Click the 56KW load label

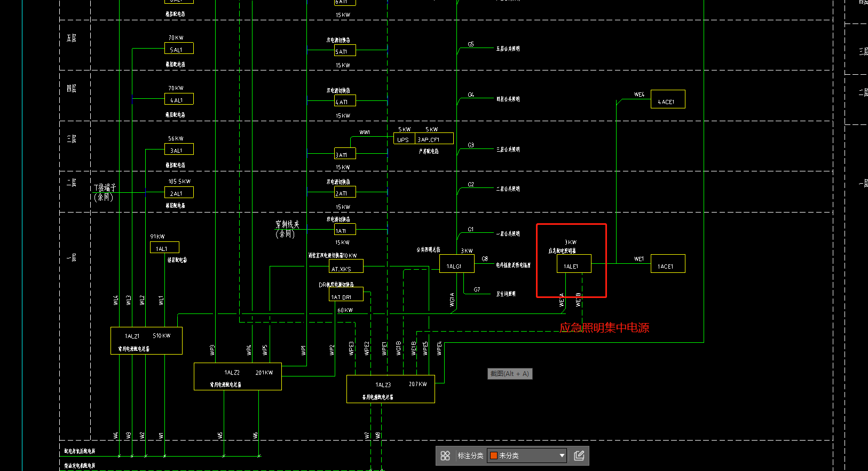[x=176, y=138]
